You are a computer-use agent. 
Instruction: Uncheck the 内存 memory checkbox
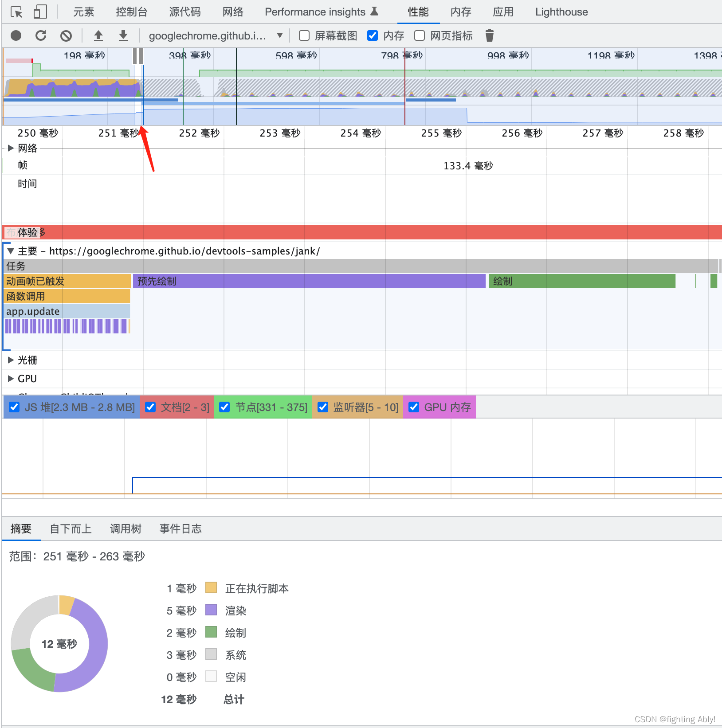373,35
